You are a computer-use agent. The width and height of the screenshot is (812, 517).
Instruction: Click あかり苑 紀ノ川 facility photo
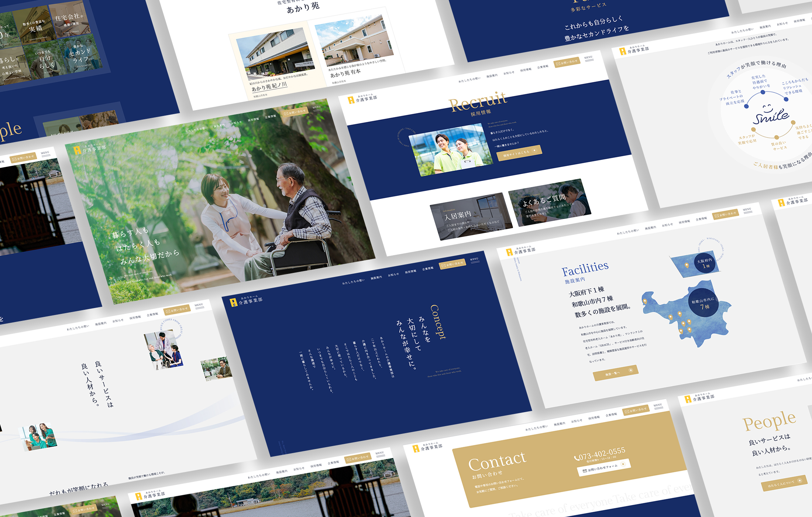pos(276,54)
